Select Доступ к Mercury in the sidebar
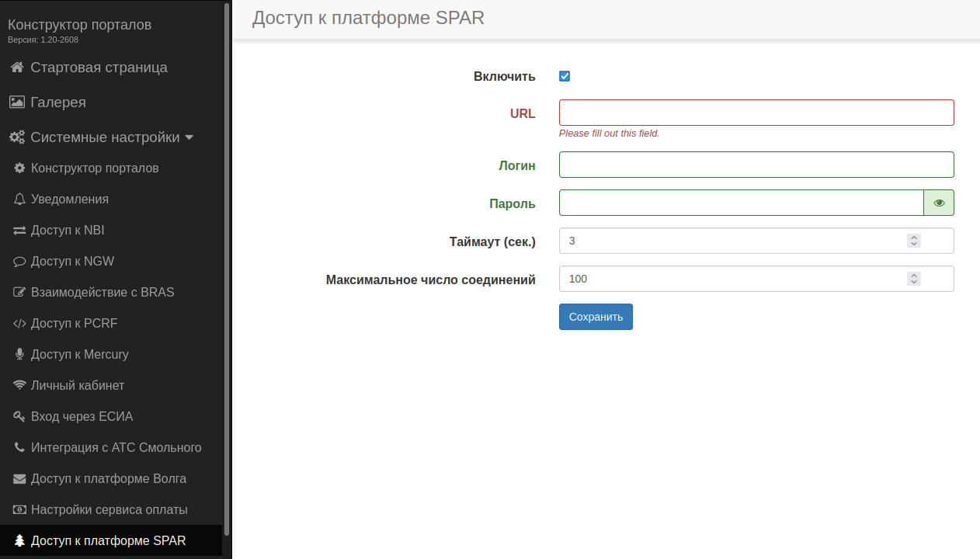Viewport: 980px width, 559px height. [111, 354]
